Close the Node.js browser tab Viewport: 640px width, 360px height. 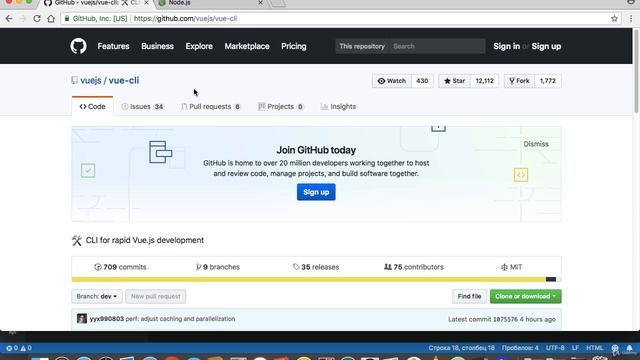point(260,3)
